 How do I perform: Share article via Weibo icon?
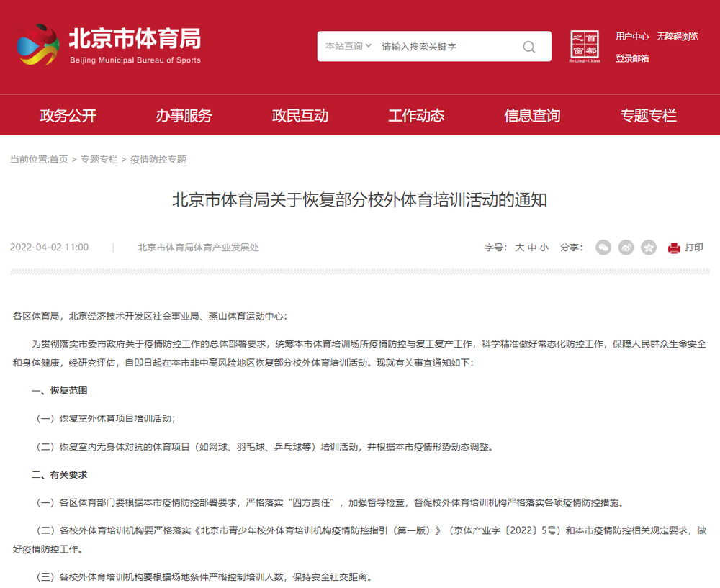626,248
